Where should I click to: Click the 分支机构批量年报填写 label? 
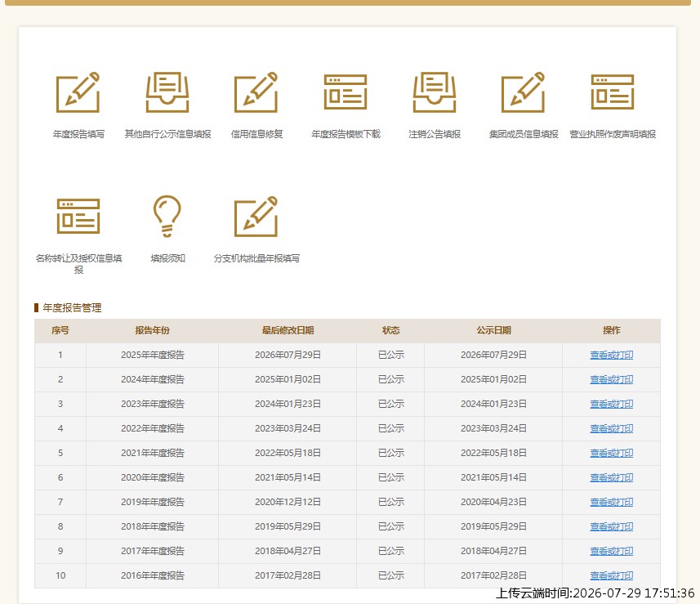(256, 258)
